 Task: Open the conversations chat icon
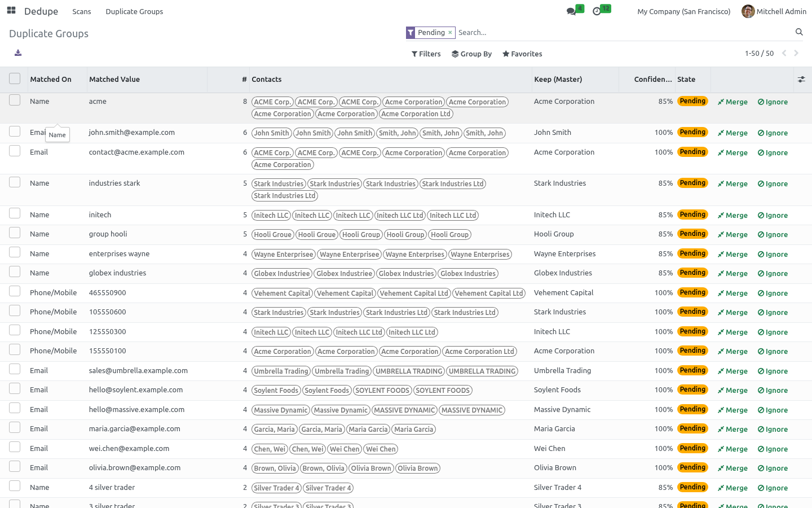click(x=571, y=11)
